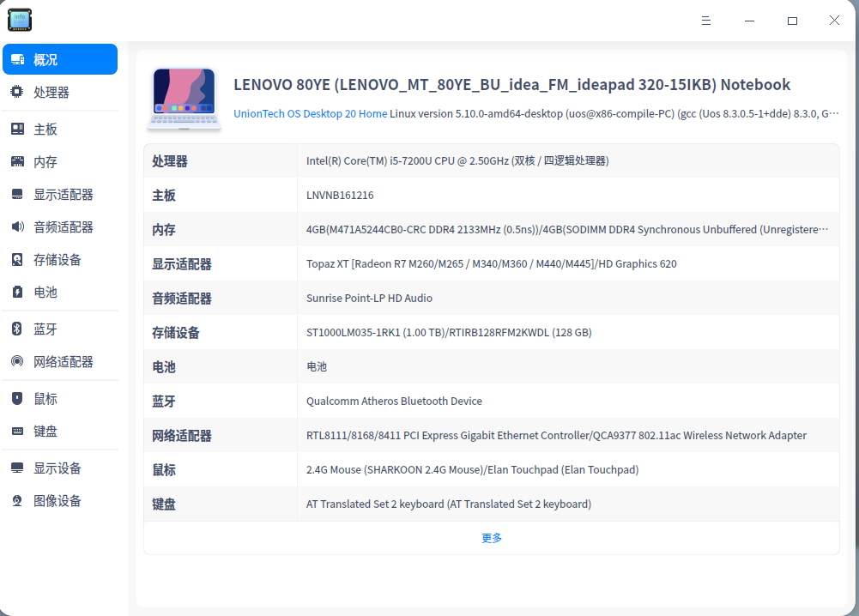859x616 pixels.
Task: Click the 内存 memory icon in sidebar
Action: pos(17,161)
